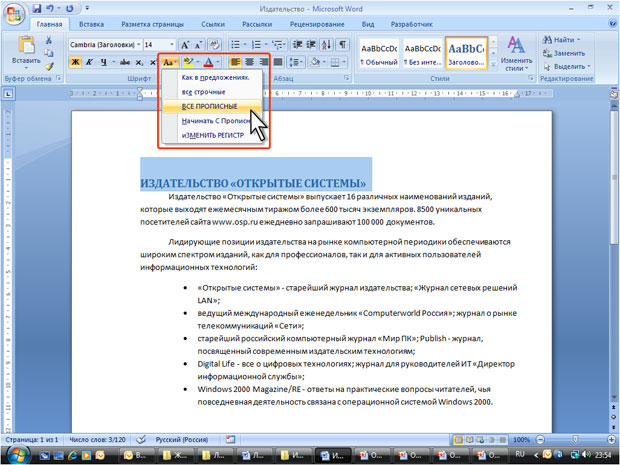Apply the red font color button
620x465 pixels.
point(208,62)
